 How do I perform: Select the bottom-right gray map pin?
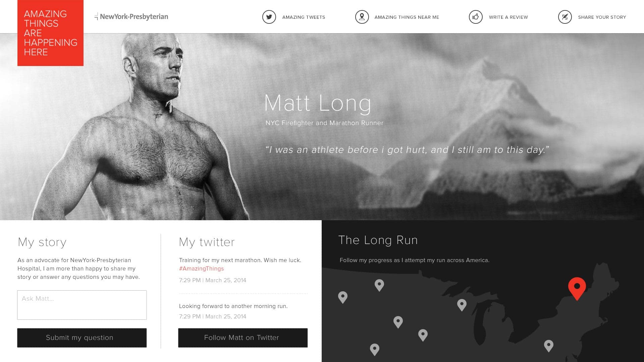click(x=549, y=346)
